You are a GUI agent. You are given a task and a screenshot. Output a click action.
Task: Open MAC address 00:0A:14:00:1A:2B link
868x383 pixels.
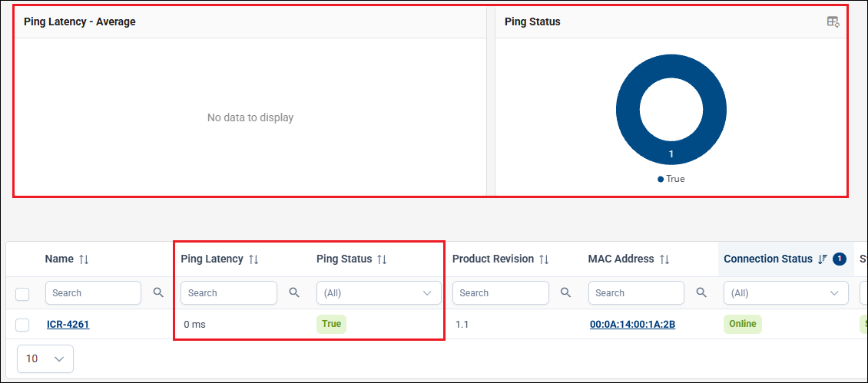click(632, 325)
